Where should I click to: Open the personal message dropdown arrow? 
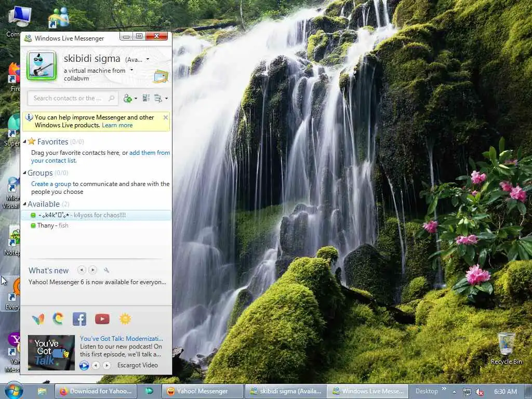tap(131, 70)
